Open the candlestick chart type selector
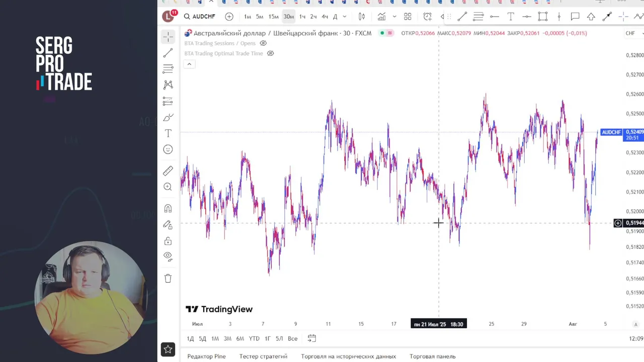644x362 pixels. pos(362,17)
